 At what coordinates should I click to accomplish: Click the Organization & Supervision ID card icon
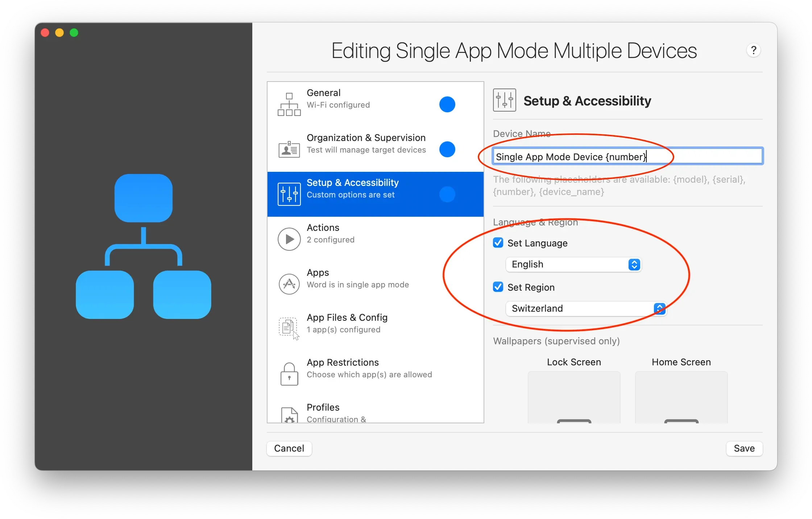[x=289, y=149]
